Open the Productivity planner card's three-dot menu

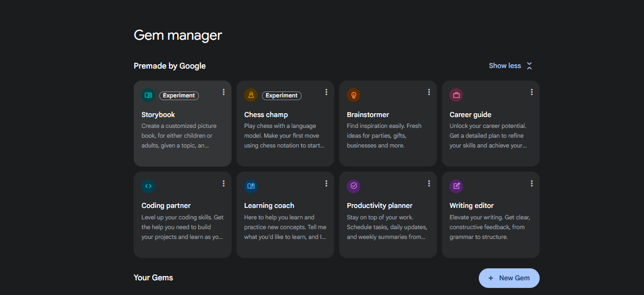pyautogui.click(x=429, y=183)
